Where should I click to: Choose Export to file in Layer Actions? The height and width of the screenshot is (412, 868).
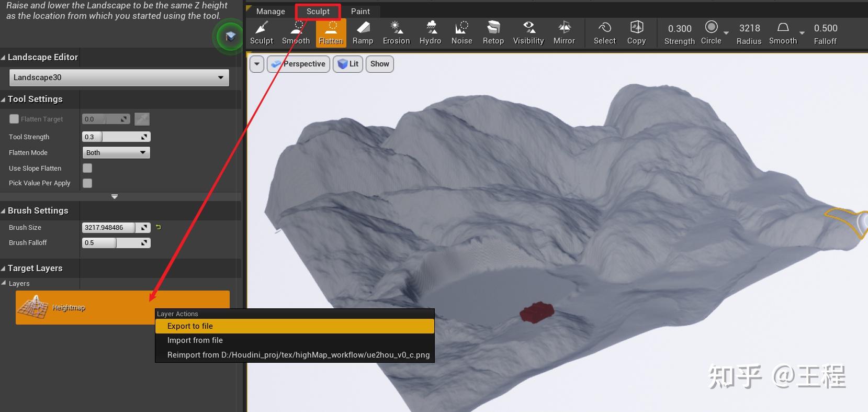tap(190, 326)
